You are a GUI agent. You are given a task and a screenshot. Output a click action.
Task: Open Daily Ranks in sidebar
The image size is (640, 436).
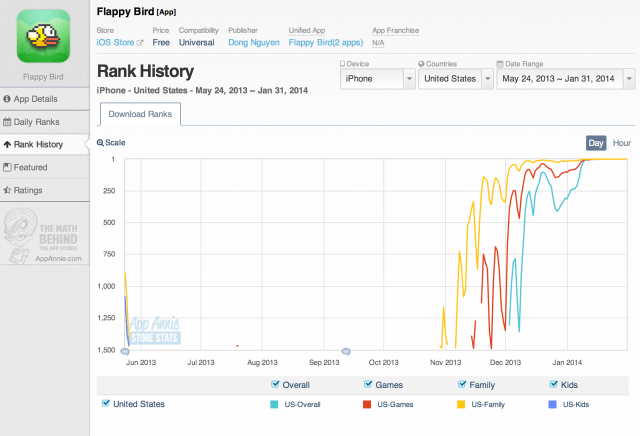(x=44, y=122)
